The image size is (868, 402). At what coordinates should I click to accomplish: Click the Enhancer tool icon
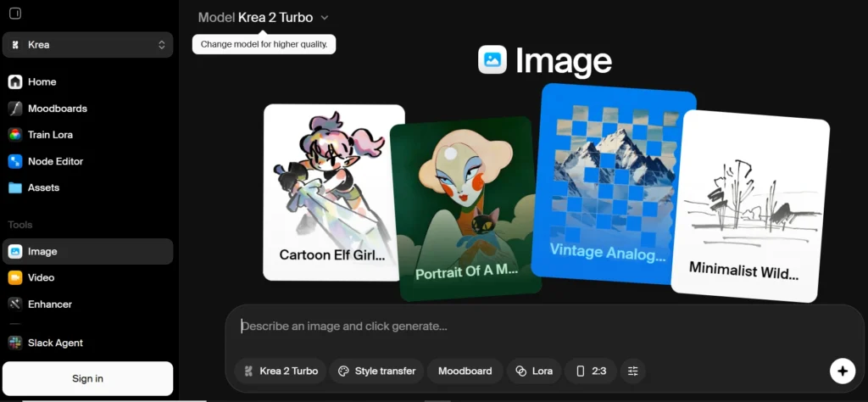[15, 304]
